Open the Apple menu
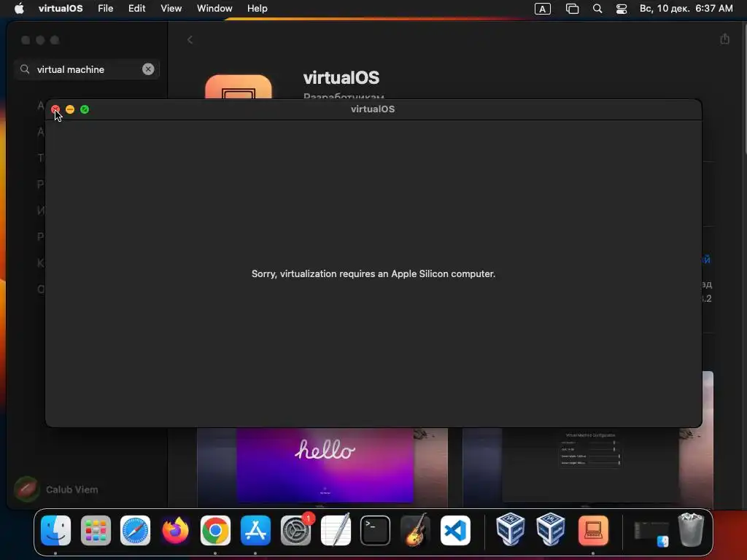Image resolution: width=747 pixels, height=560 pixels. [x=19, y=9]
